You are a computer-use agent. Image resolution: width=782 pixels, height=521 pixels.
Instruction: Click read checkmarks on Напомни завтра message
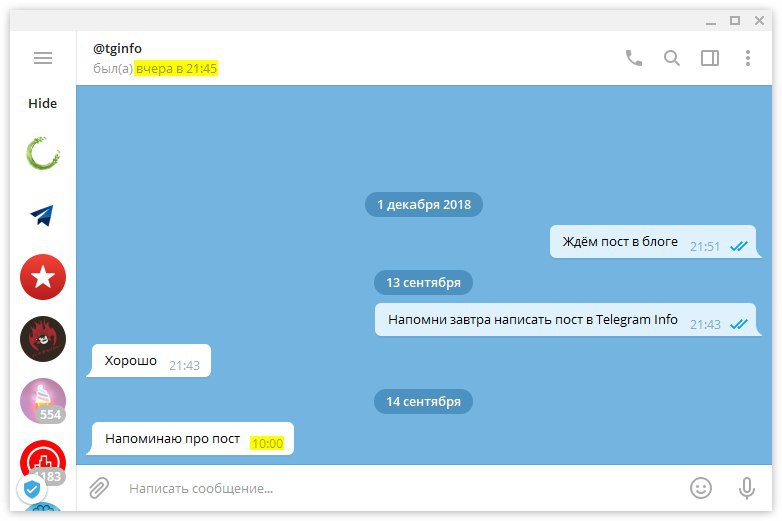point(739,324)
